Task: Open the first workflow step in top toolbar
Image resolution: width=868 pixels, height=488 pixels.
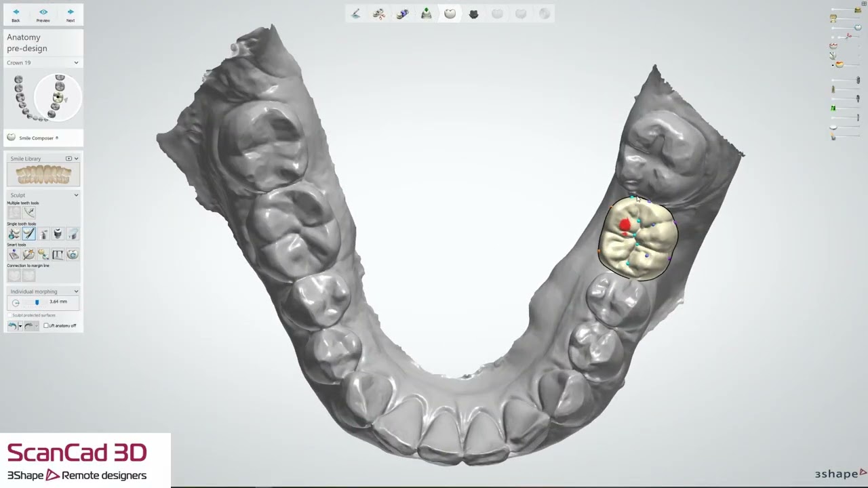Action: point(355,14)
